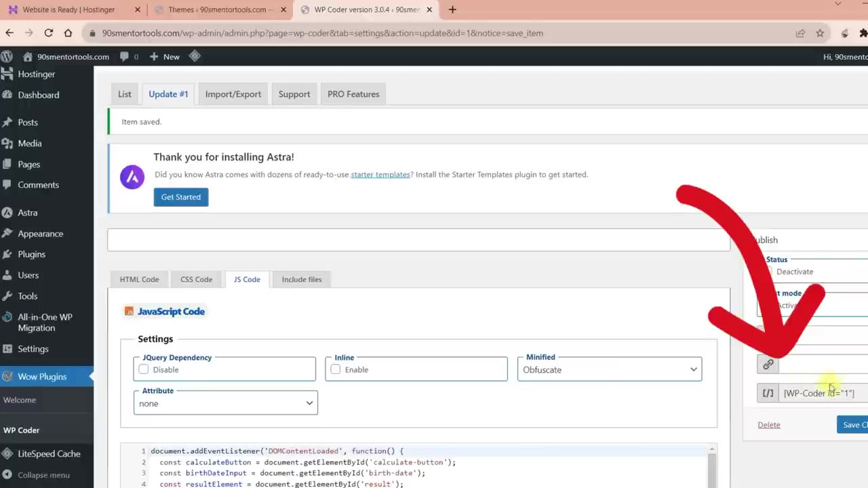Open LiteSpeed Cache in sidebar
868x488 pixels.
point(49,453)
